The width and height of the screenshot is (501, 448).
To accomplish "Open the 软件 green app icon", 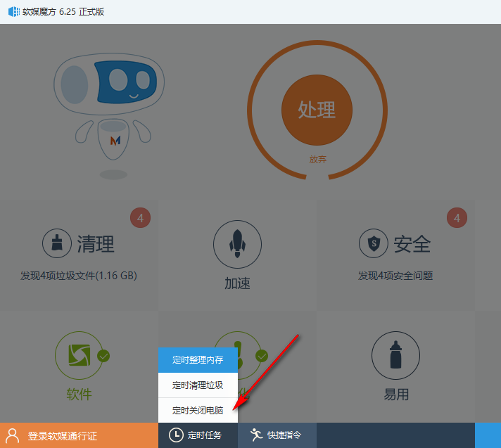I will tap(80, 355).
